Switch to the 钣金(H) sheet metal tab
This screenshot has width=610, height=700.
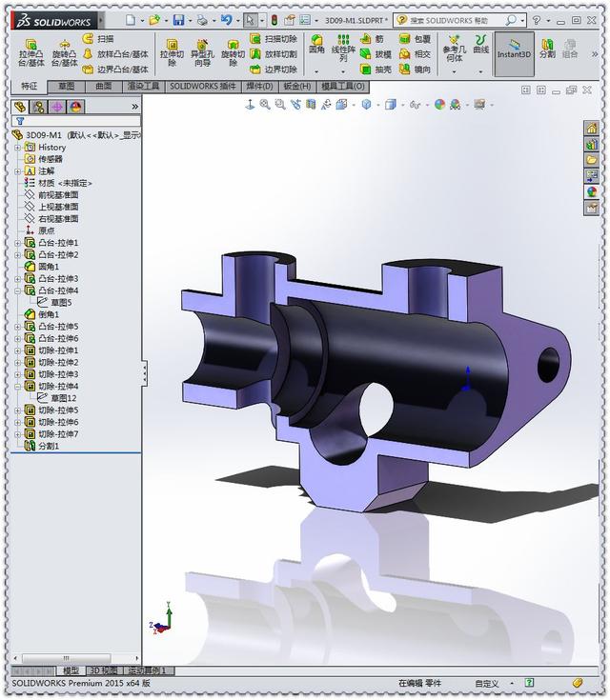297,86
